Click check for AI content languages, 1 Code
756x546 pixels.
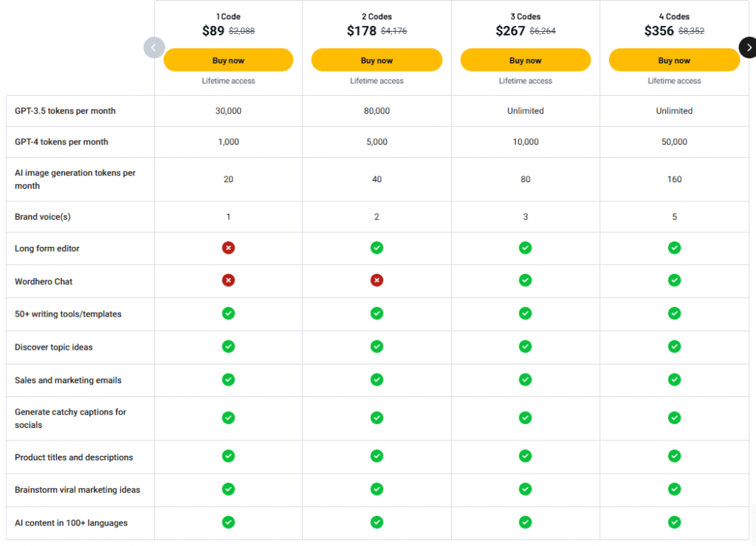(x=228, y=522)
